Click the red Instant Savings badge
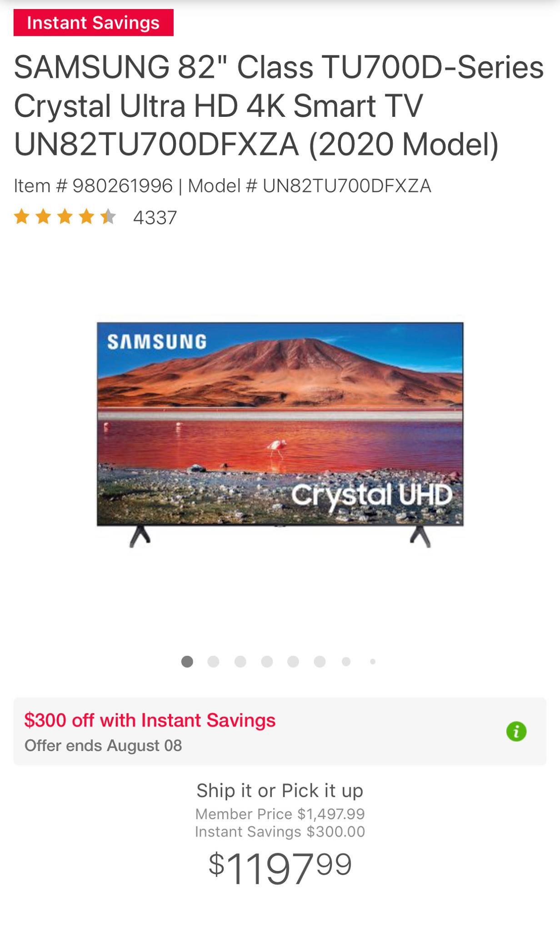 click(x=93, y=23)
